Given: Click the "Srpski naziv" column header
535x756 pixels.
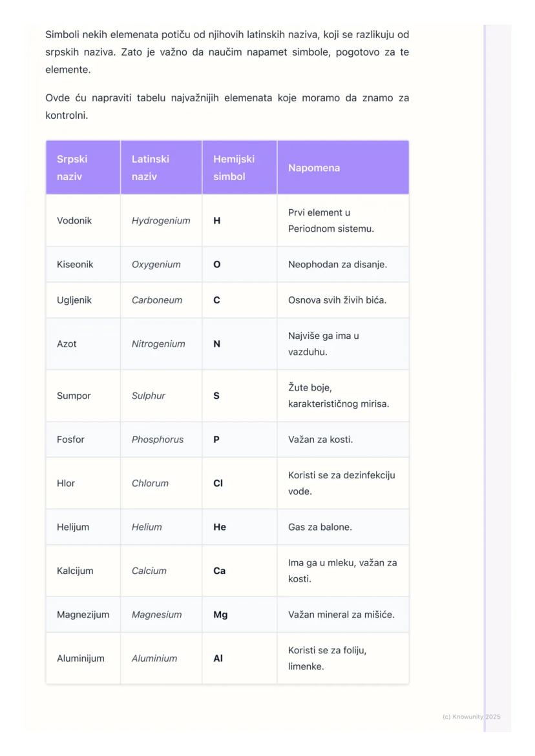Looking at the screenshot, I should [x=72, y=168].
